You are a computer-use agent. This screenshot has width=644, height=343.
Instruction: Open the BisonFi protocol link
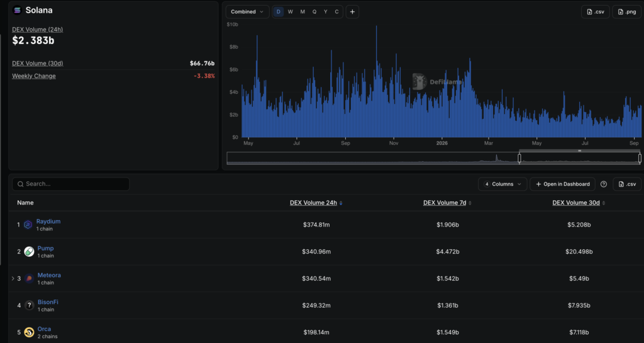point(48,302)
